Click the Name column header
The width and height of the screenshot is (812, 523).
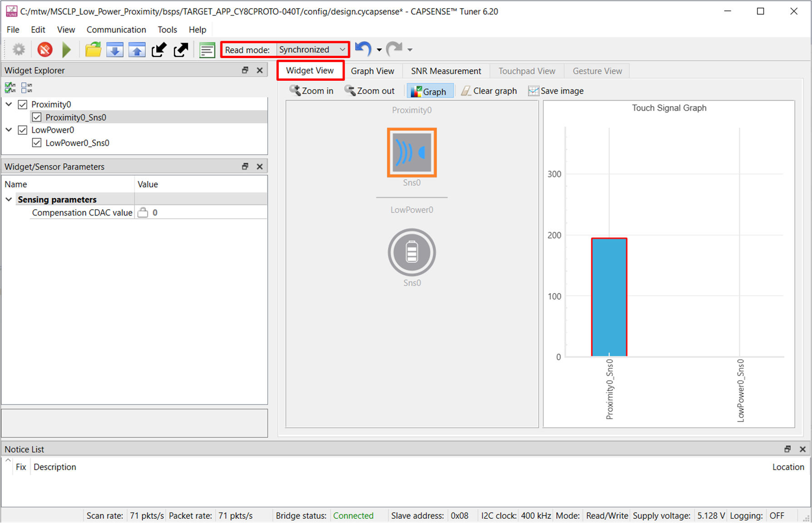(x=68, y=184)
